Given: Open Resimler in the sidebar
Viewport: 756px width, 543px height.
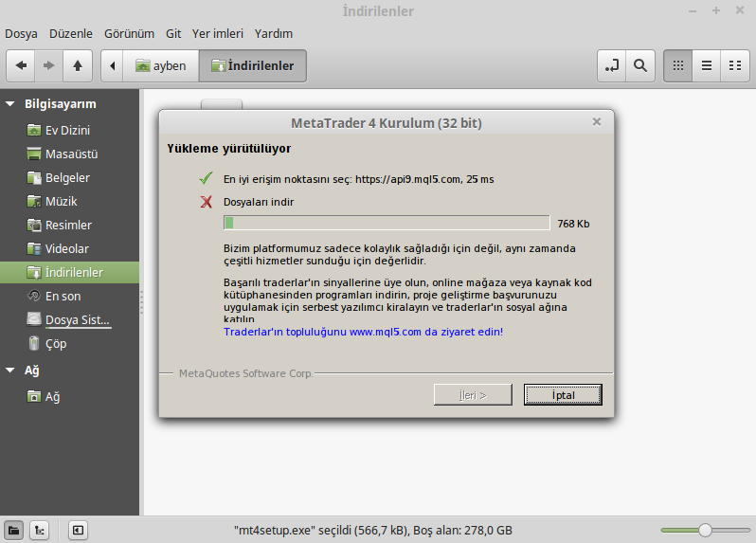Looking at the screenshot, I should coord(69,225).
